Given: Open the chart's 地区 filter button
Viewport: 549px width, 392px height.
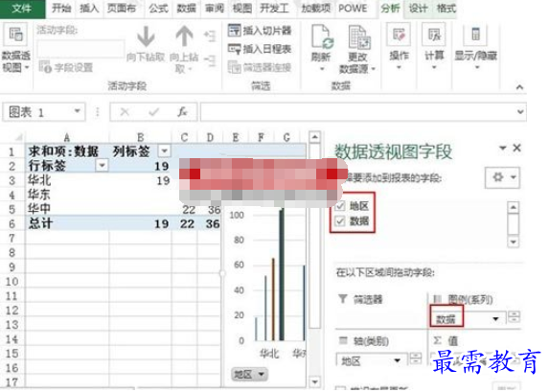Looking at the screenshot, I should point(249,375).
